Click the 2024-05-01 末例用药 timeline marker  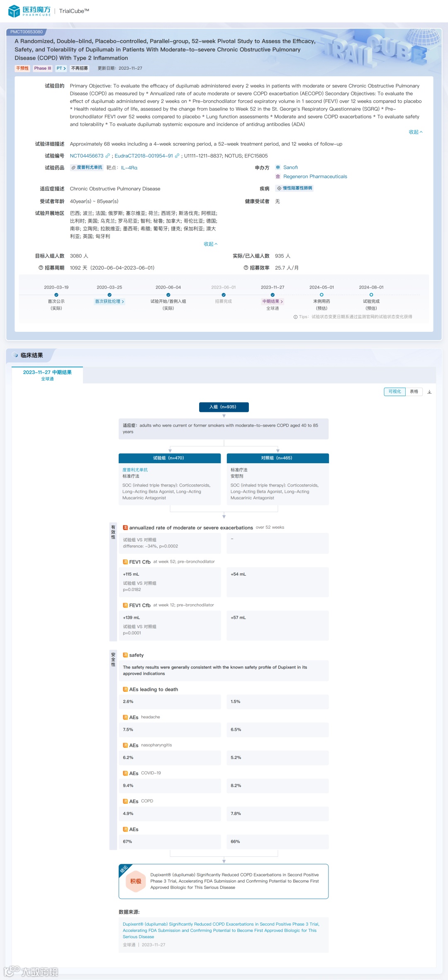pyautogui.click(x=321, y=295)
